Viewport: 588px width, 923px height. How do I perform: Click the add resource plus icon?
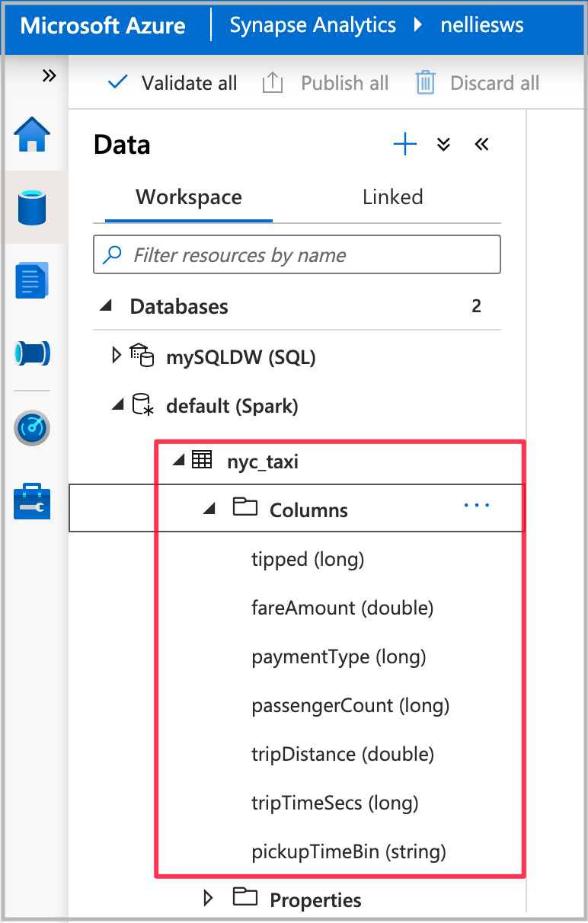pyautogui.click(x=404, y=144)
